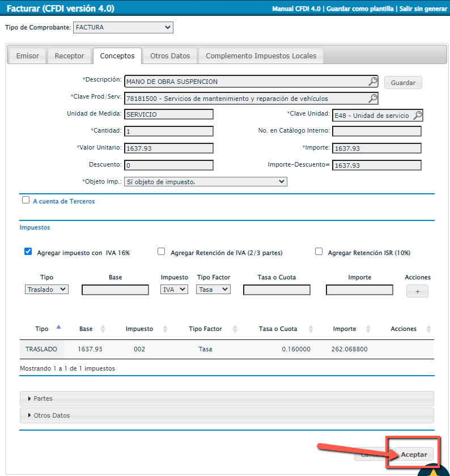Enable Agregar Retención ISR (10%) checkbox

[x=319, y=252]
